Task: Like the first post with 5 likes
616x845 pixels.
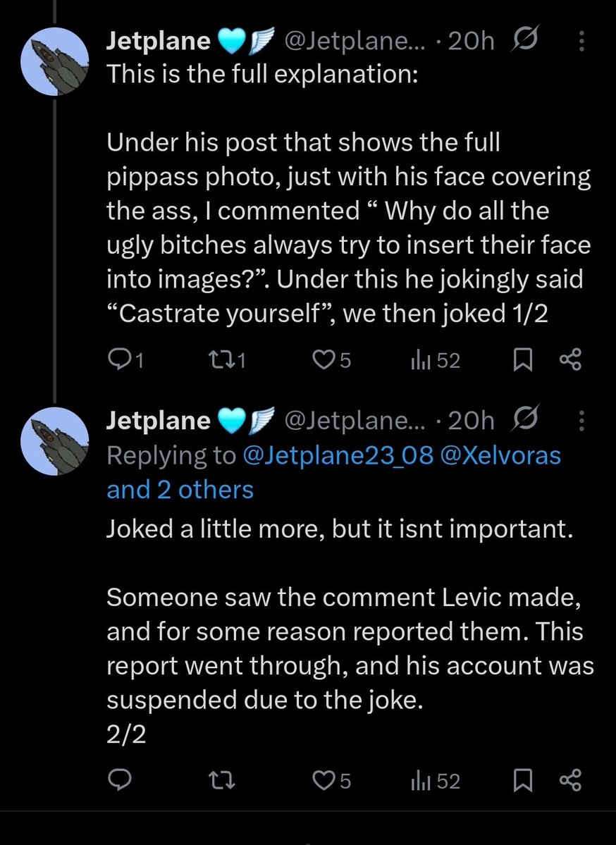Action: (324, 361)
